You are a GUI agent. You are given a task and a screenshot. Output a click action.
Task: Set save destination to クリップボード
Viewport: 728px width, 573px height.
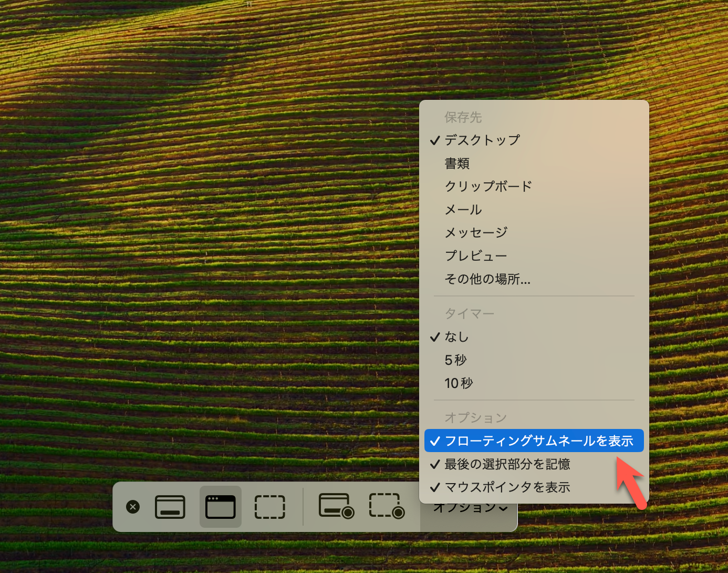pos(487,186)
